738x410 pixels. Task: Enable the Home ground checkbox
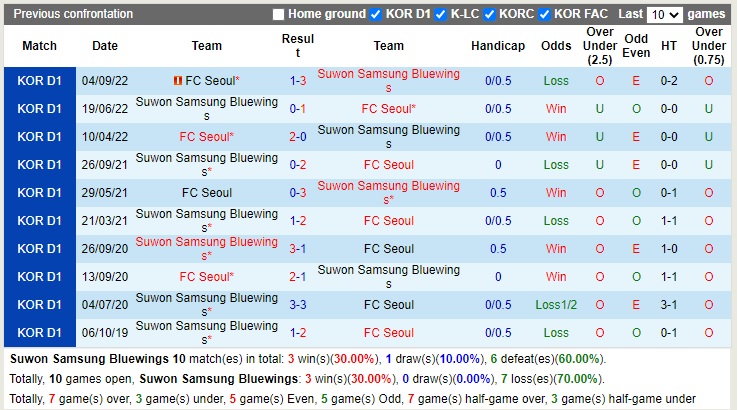(x=278, y=15)
